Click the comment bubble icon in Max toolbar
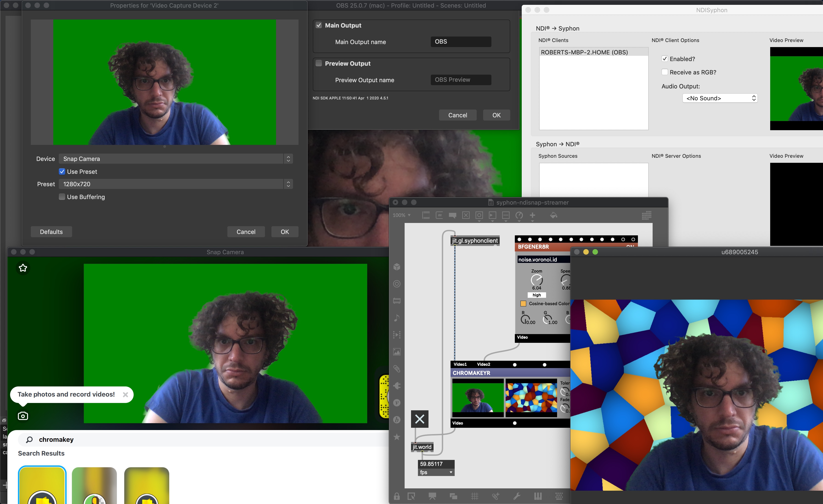 453,215
